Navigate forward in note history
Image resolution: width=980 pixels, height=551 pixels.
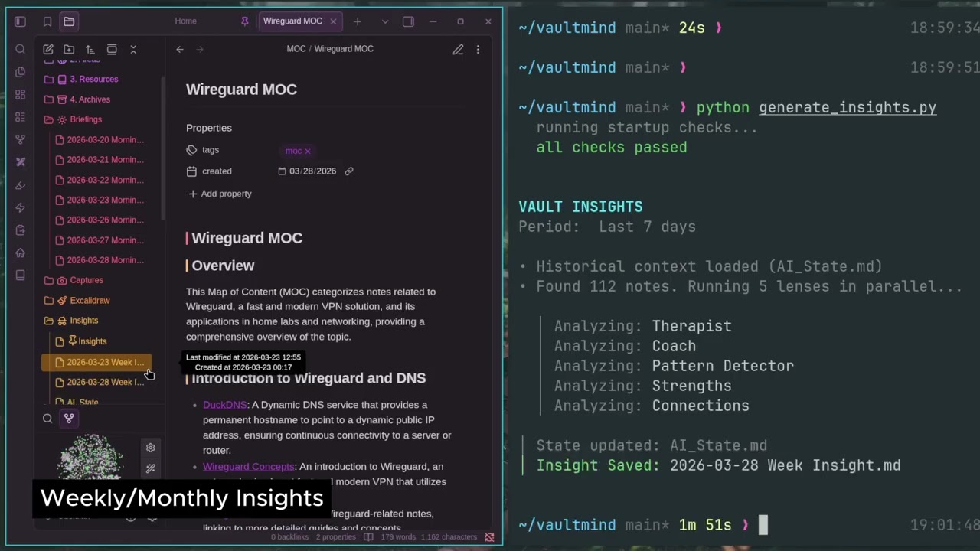point(200,49)
